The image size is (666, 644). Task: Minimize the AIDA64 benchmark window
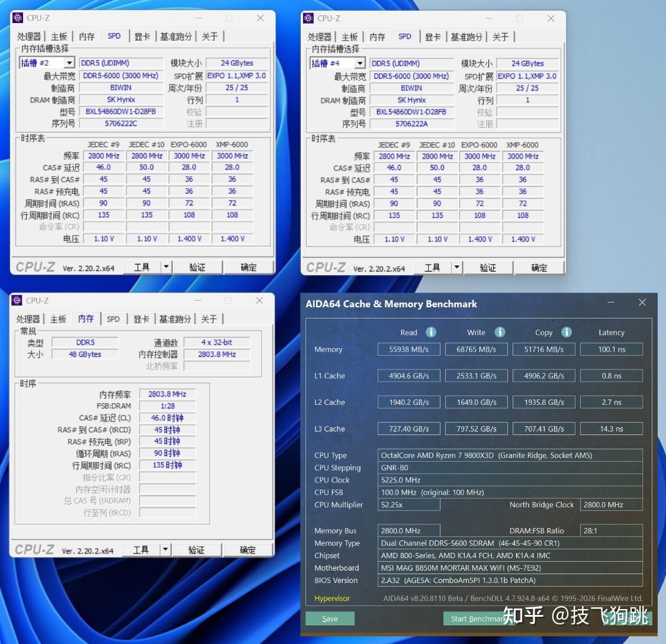611,302
